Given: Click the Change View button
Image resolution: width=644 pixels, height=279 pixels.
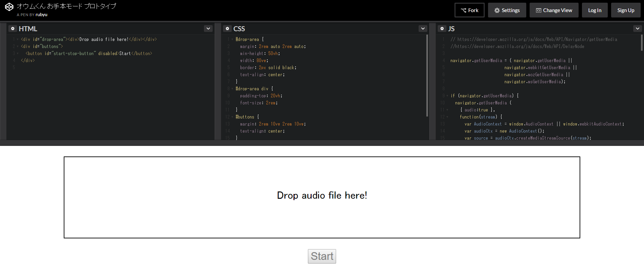Looking at the screenshot, I should coord(554,10).
